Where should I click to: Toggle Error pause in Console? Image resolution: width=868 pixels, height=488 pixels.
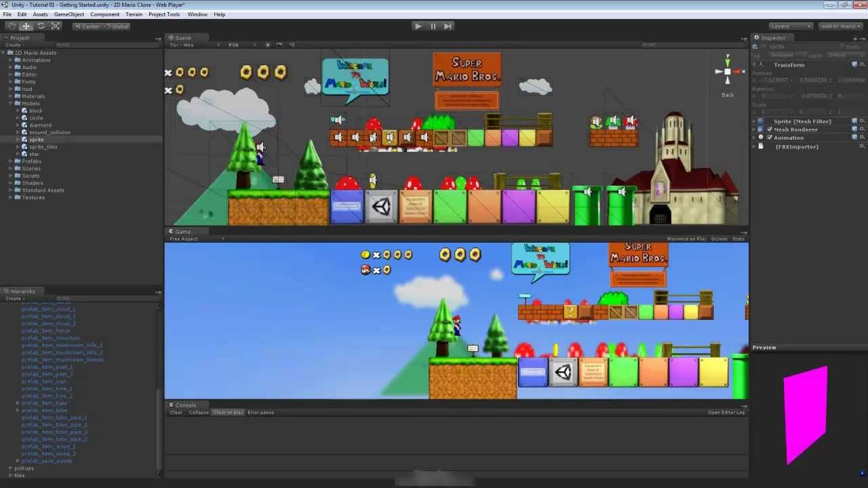pyautogui.click(x=260, y=412)
